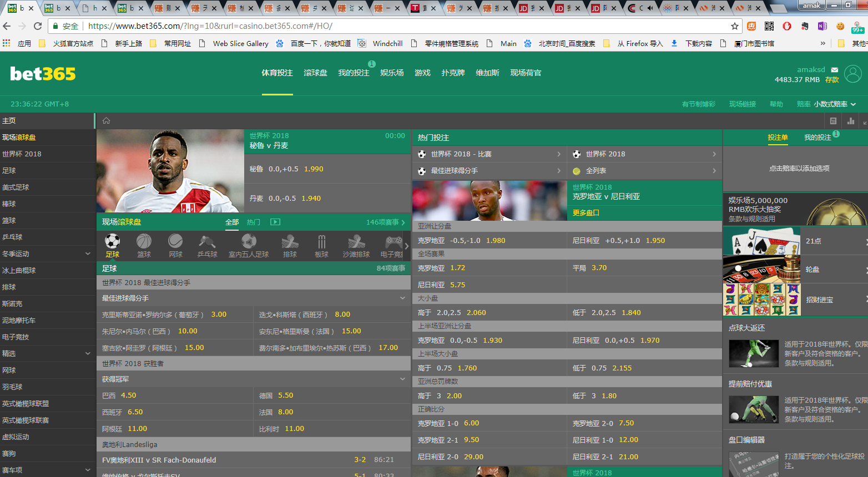
Task: Switch to the 热门 filter in 现场滚球盘
Action: pyautogui.click(x=254, y=222)
